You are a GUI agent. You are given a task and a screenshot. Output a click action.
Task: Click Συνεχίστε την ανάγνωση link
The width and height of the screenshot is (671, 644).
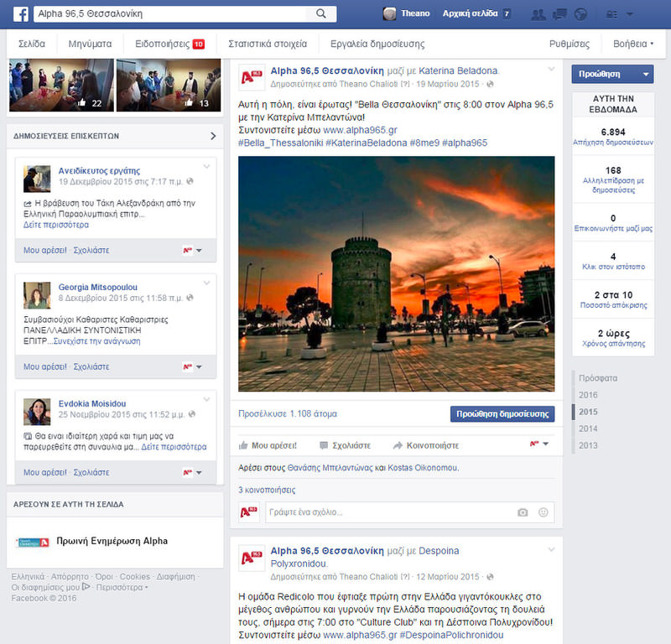[96, 341]
